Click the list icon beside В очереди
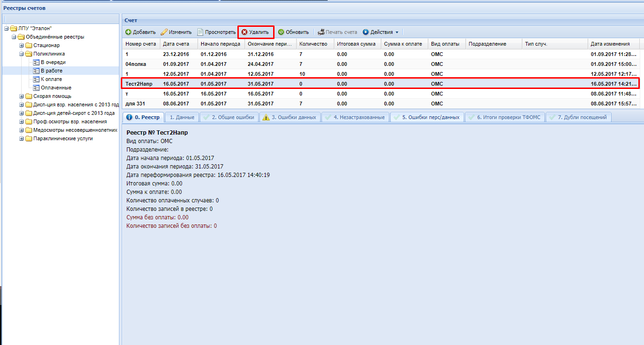Viewport: 644px width, 345px height. [36, 62]
